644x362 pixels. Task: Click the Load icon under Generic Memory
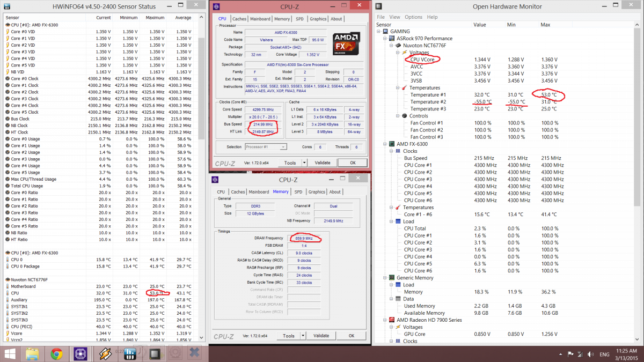click(x=399, y=285)
